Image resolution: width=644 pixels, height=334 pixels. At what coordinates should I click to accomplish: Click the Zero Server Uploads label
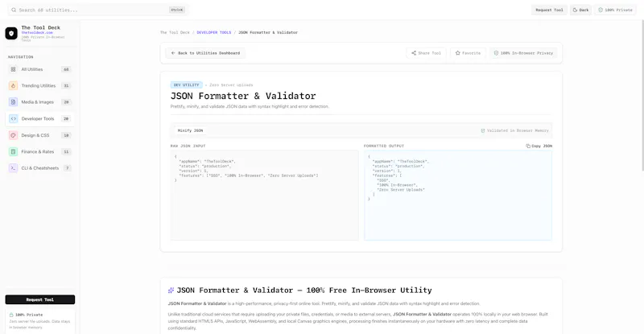(x=231, y=85)
